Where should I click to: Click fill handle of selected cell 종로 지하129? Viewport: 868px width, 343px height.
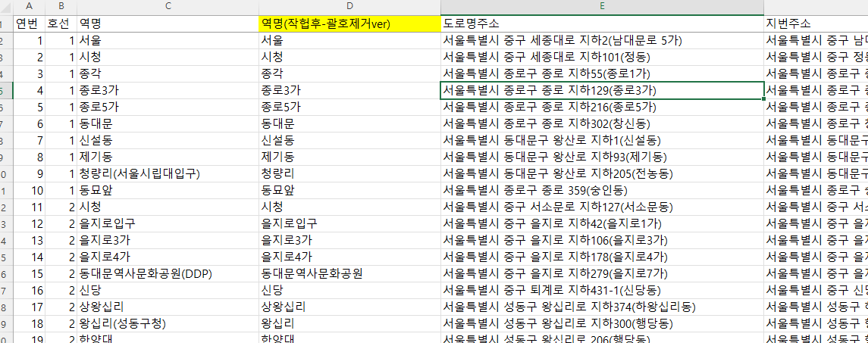coord(764,99)
